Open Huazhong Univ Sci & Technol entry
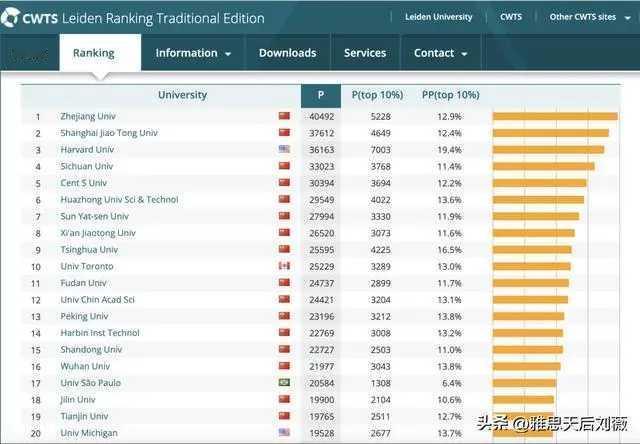This screenshot has width=640, height=444. point(119,200)
